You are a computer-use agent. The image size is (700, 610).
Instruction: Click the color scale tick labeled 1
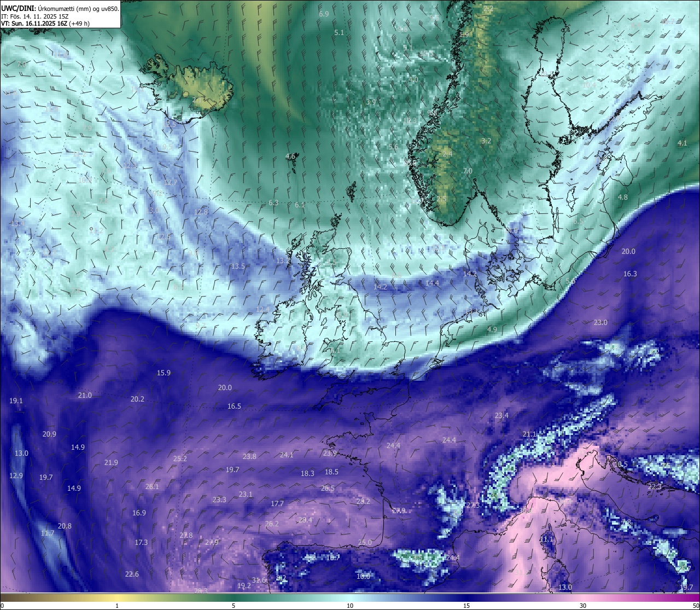117,606
